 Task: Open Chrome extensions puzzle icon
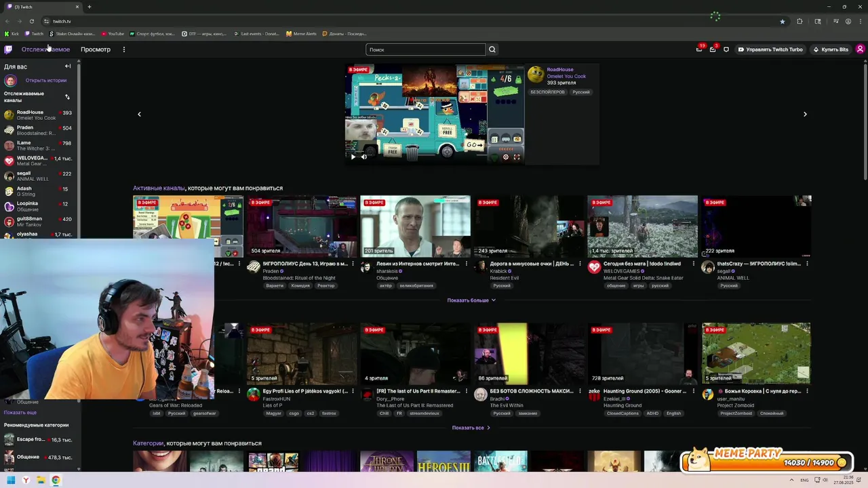(800, 21)
